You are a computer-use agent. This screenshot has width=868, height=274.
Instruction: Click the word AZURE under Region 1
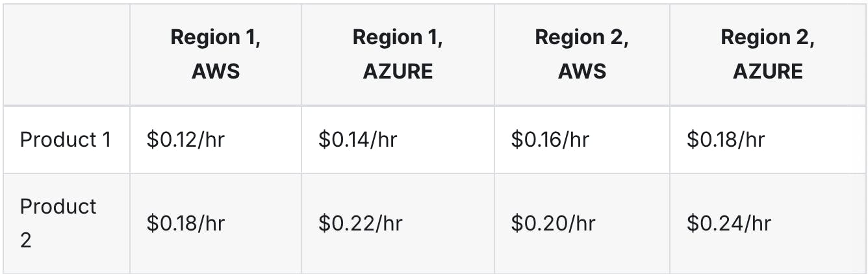click(x=398, y=71)
